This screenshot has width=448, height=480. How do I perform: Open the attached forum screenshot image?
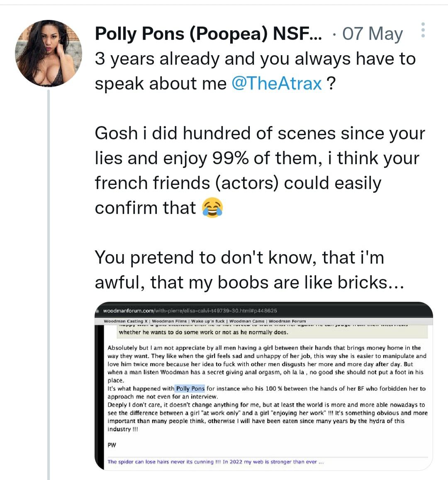point(264,385)
